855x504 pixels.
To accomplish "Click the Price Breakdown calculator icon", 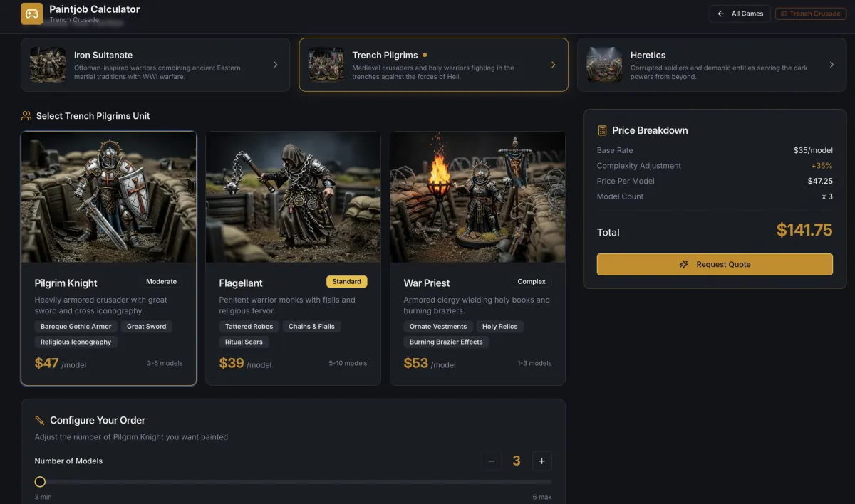I will [x=602, y=130].
